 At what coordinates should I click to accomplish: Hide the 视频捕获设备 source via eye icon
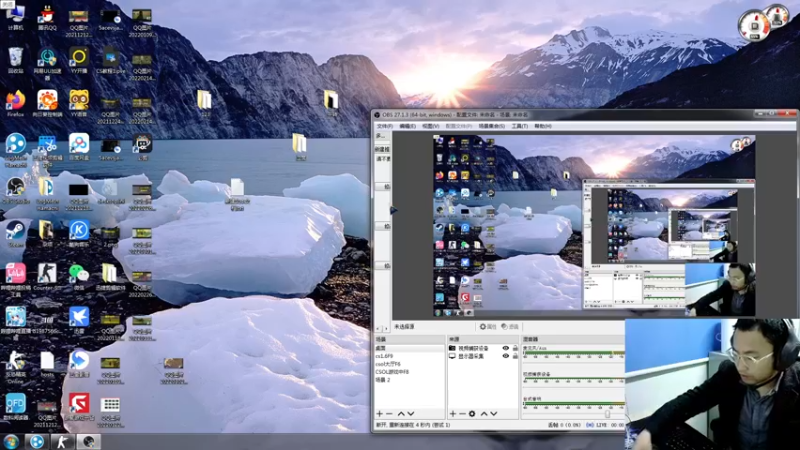pos(506,348)
